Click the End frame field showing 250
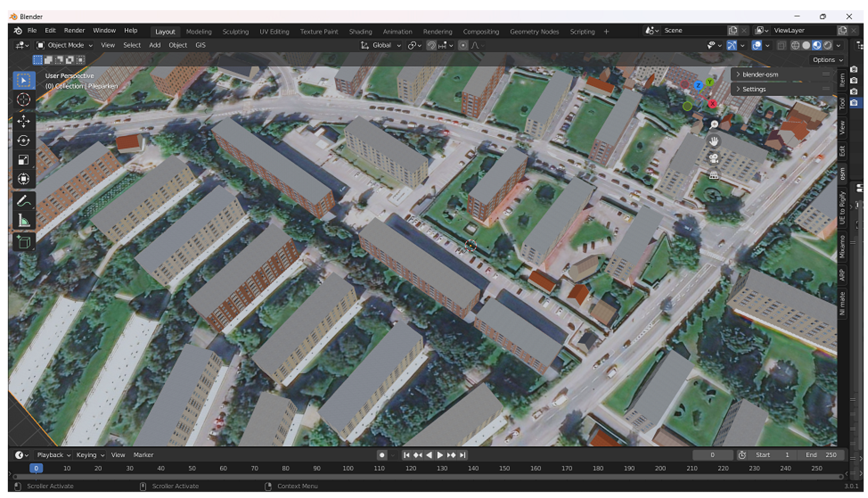The height and width of the screenshot is (498, 868). pyautogui.click(x=821, y=455)
